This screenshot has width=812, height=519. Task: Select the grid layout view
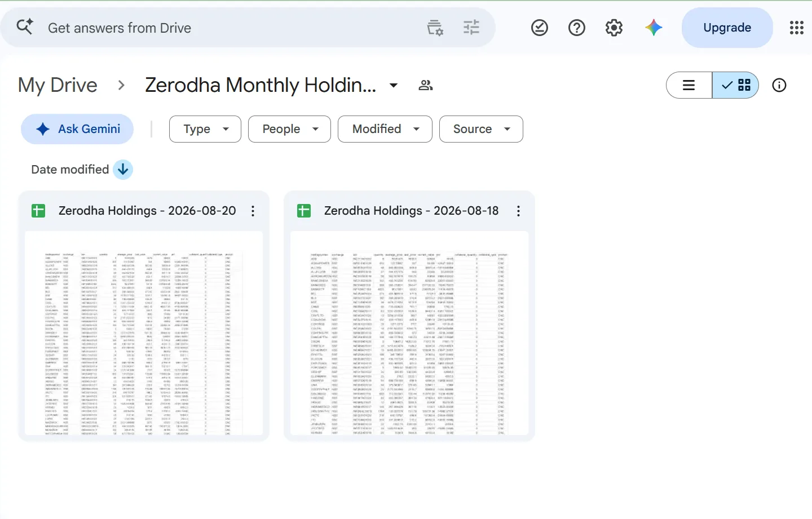pos(735,85)
